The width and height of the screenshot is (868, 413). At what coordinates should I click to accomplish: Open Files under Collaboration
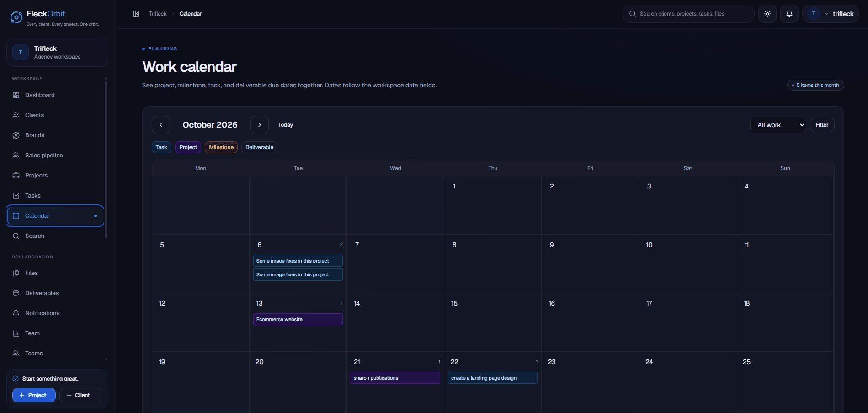[55, 273]
